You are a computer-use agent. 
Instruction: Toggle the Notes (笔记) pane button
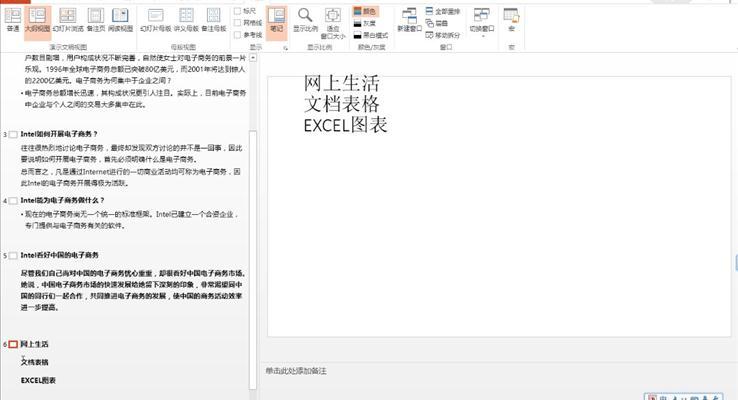(x=276, y=21)
